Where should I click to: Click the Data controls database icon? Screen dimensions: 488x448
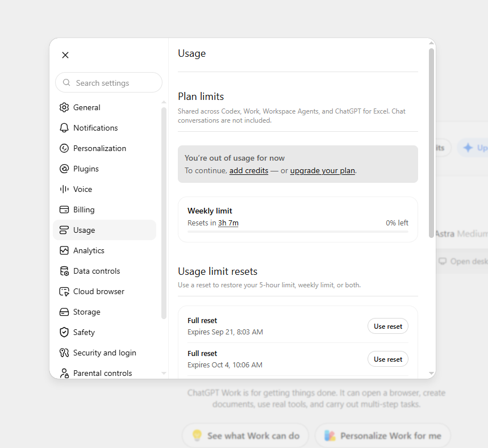point(64,271)
